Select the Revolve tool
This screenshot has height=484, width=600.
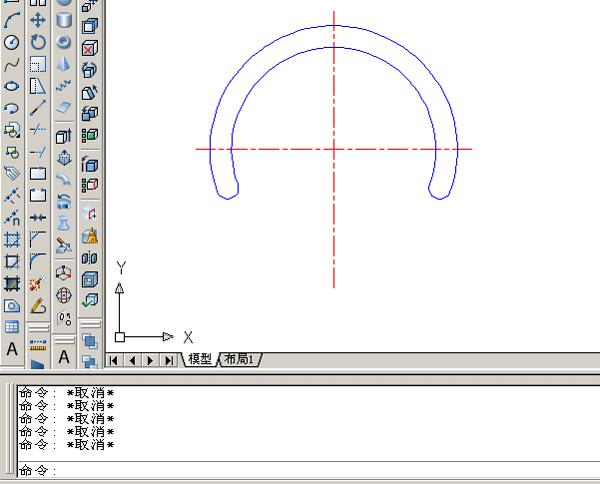point(64,201)
